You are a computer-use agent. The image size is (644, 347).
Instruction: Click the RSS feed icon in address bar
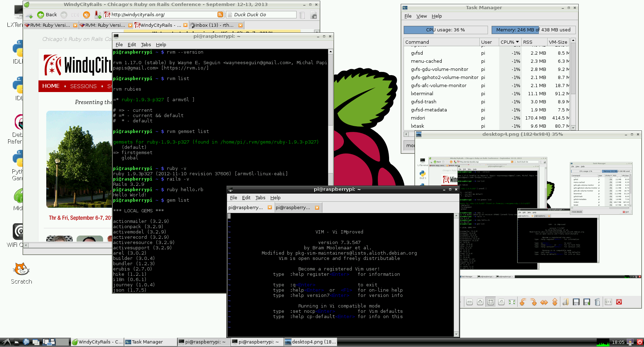[x=220, y=14]
